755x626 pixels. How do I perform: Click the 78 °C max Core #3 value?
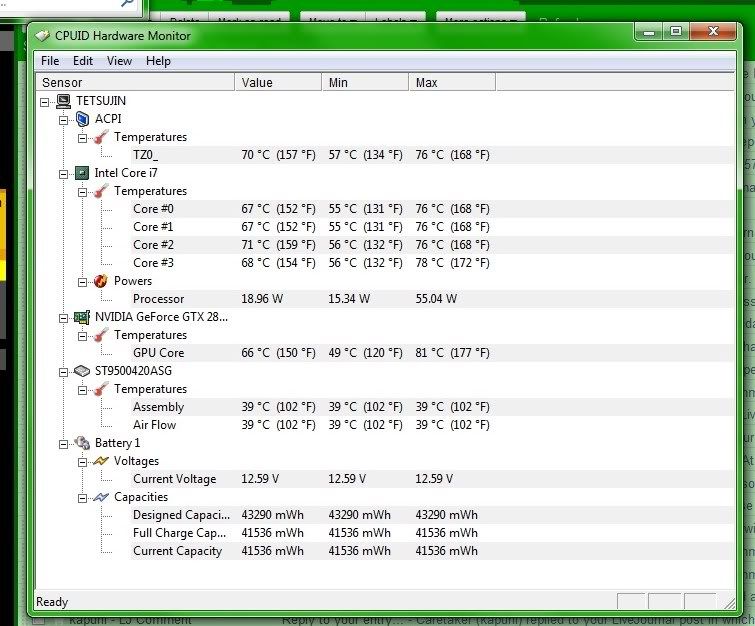coord(452,263)
